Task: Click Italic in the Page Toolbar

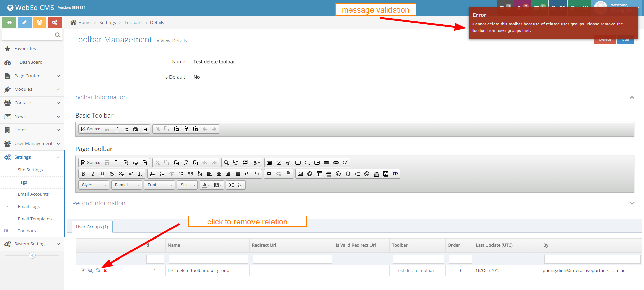Action: coord(93,174)
